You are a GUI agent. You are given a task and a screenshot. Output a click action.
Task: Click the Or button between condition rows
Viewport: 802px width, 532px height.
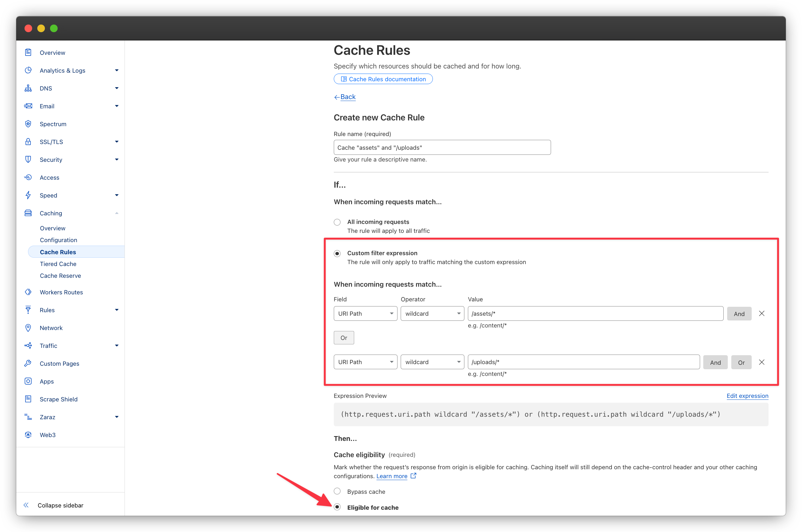pos(344,338)
